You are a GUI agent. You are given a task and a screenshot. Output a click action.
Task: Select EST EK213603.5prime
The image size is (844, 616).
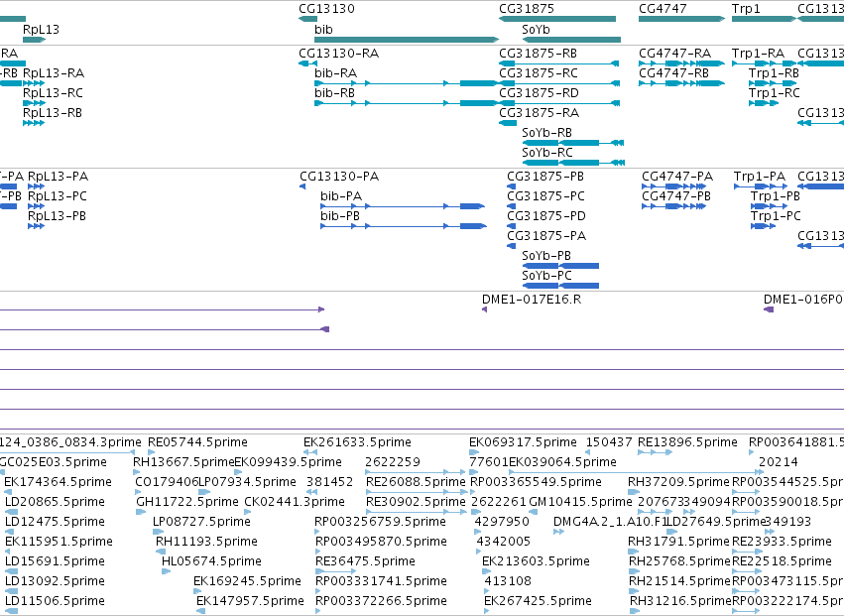(x=537, y=561)
